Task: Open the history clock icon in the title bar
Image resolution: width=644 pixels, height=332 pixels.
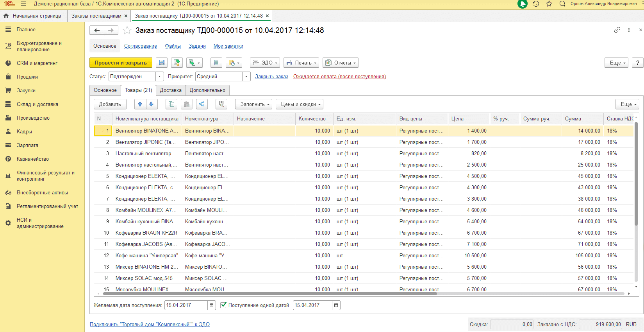Action: point(536,4)
